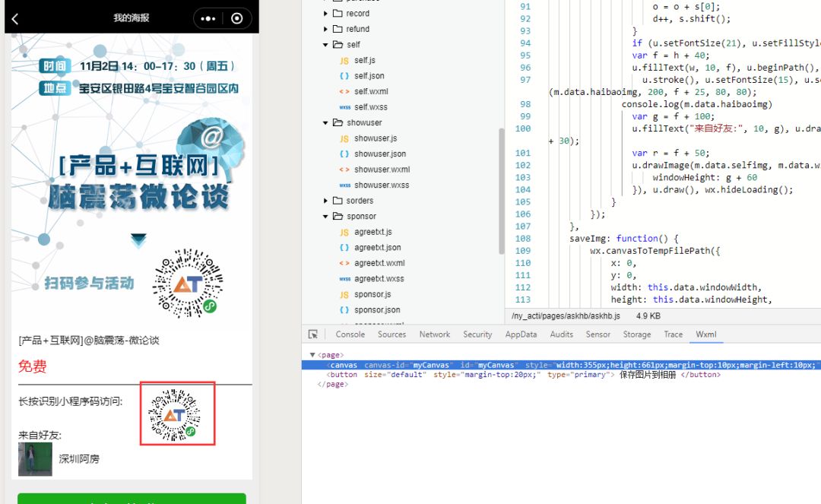Open sponsor.json file
Viewport: 821px width, 504px height.
[x=377, y=310]
